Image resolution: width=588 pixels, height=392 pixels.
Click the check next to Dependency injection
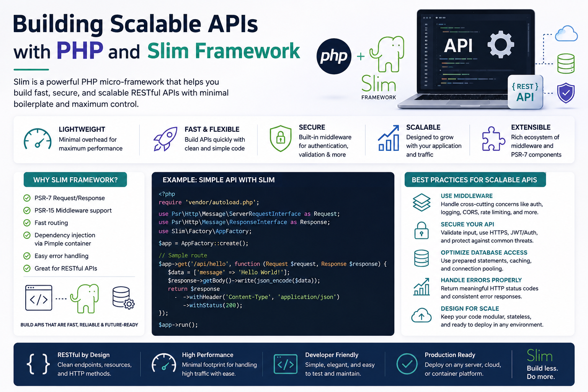[x=27, y=235]
